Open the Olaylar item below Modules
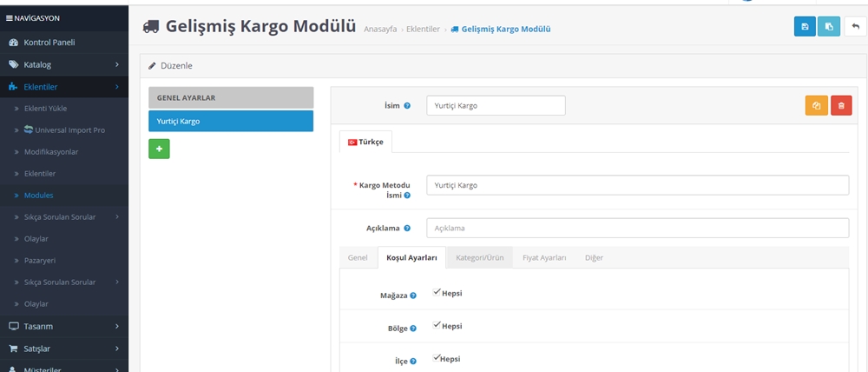 [36, 238]
